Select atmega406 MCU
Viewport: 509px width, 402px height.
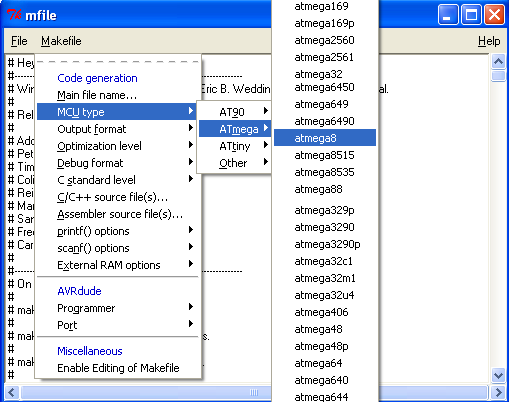(x=325, y=312)
